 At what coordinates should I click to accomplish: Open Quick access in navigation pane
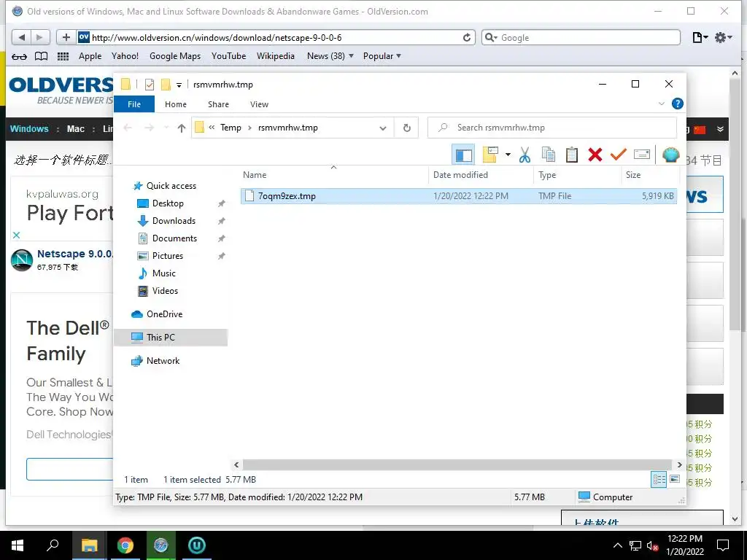165,186
